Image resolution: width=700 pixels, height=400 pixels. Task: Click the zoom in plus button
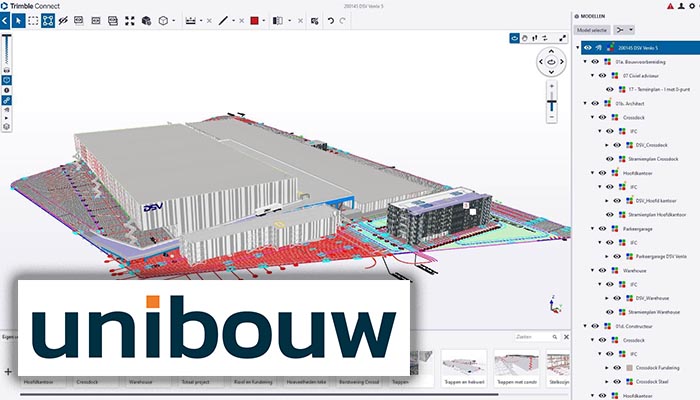[x=552, y=86]
